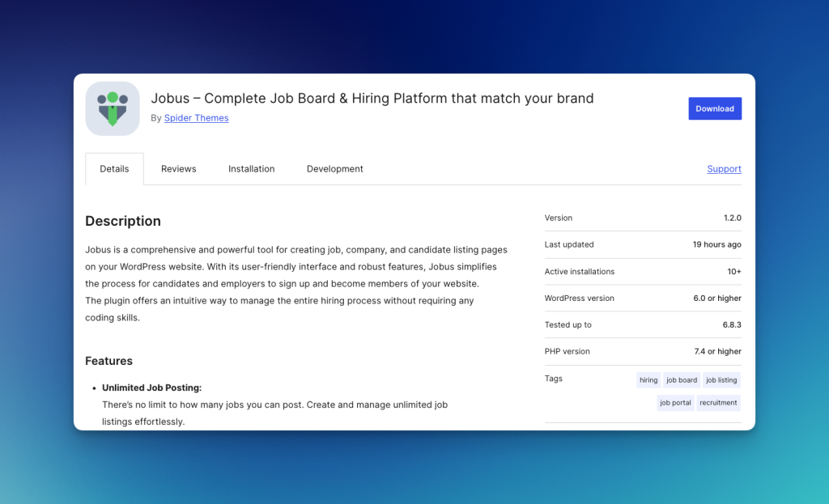Viewport: 829px width, 504px height.
Task: Select the Active installations label
Action: pyautogui.click(x=580, y=272)
